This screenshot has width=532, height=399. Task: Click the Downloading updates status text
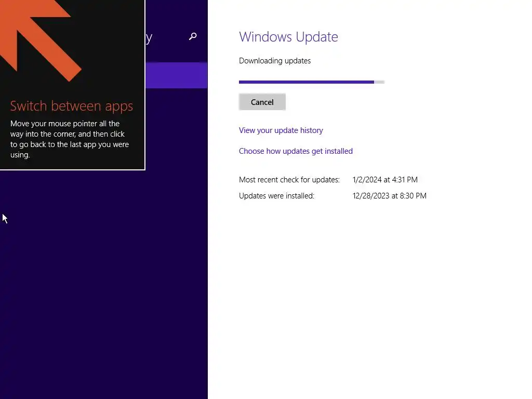click(274, 61)
